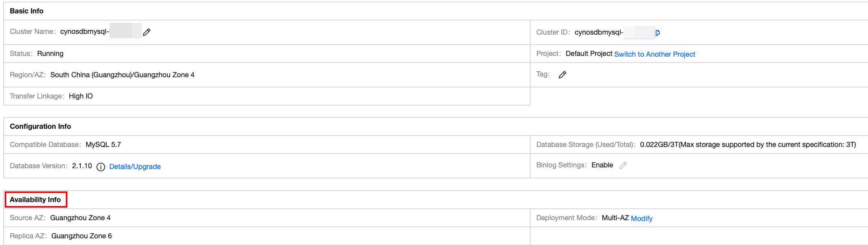Open the Details/Upgrade link
868x245 pixels.
tap(135, 167)
